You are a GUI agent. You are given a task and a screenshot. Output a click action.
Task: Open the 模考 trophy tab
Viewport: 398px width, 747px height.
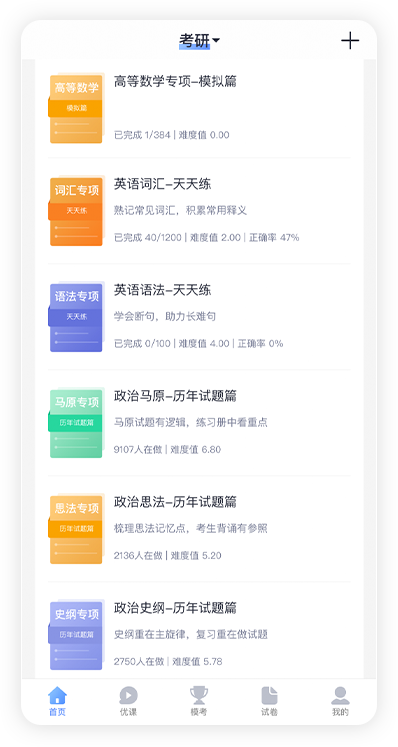[x=199, y=701]
